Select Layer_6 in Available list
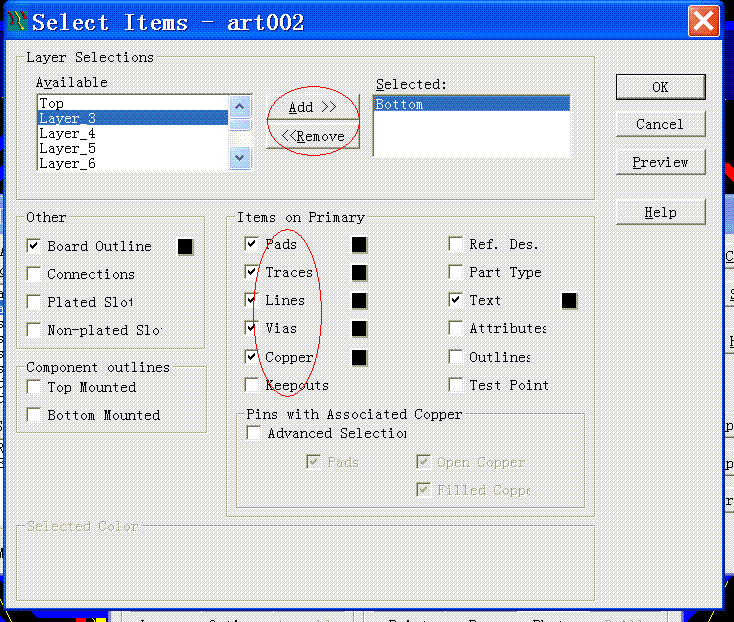 [x=132, y=163]
